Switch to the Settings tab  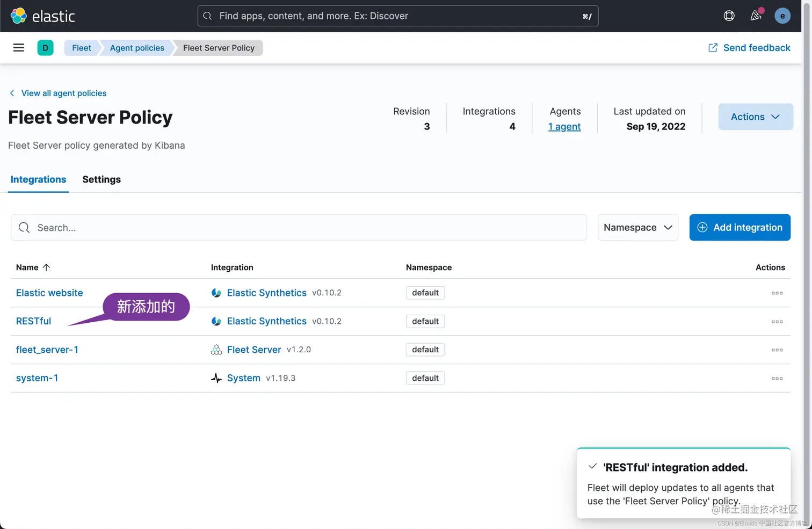point(102,179)
